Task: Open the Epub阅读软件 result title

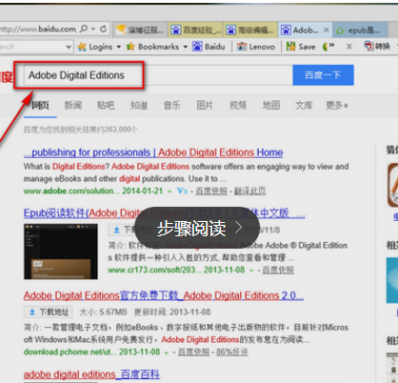Action: [164, 213]
